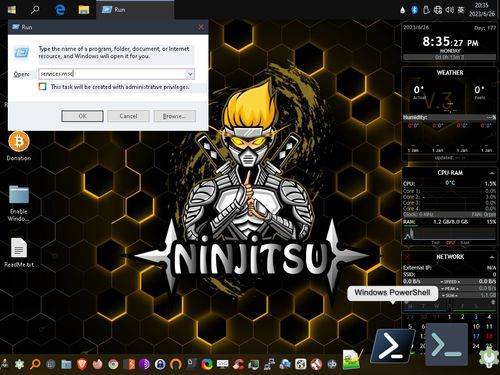
Task: Select the ReadMe.txt desktop file
Action: click(19, 253)
